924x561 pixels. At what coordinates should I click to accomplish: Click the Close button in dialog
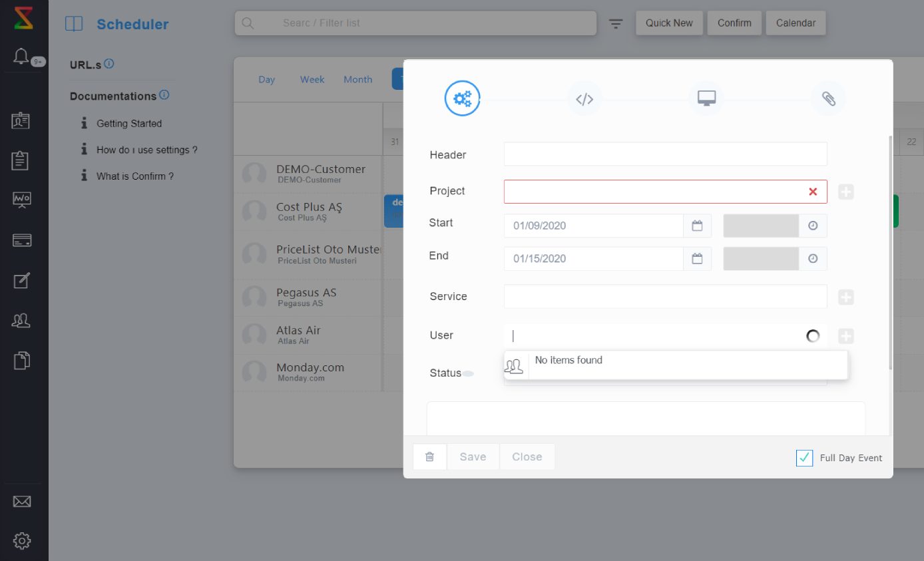[527, 457]
